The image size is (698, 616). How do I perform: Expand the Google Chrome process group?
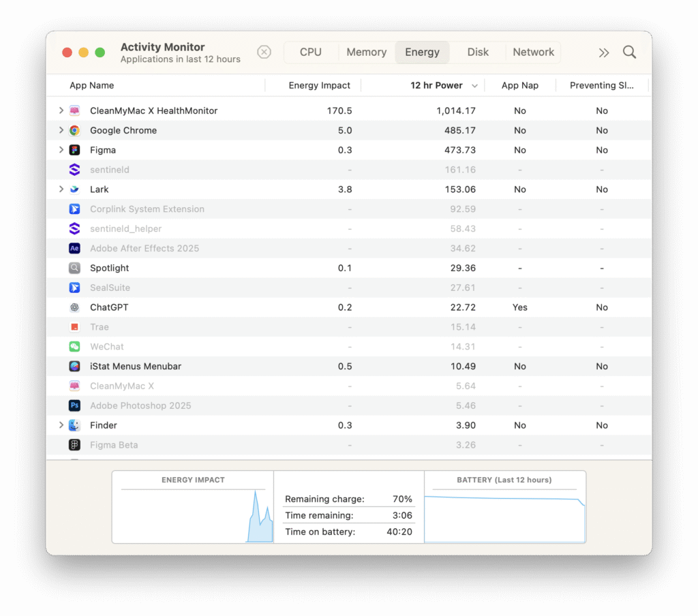(61, 130)
